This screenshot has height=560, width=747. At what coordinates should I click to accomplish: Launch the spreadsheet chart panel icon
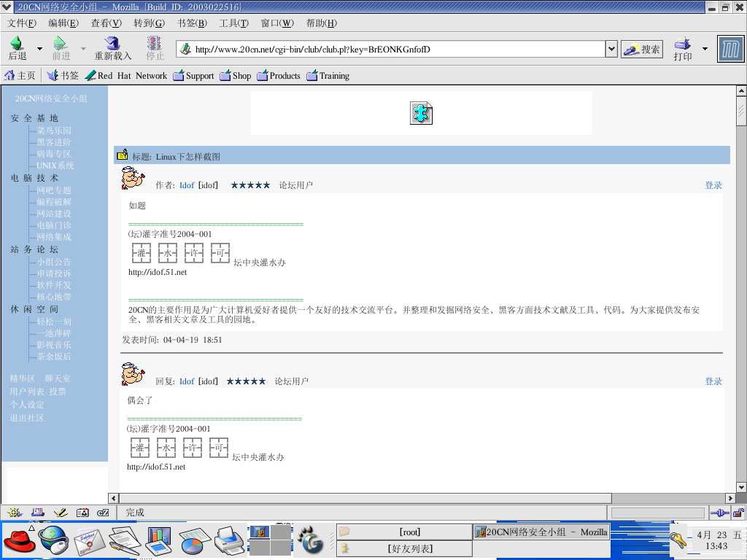point(194,542)
